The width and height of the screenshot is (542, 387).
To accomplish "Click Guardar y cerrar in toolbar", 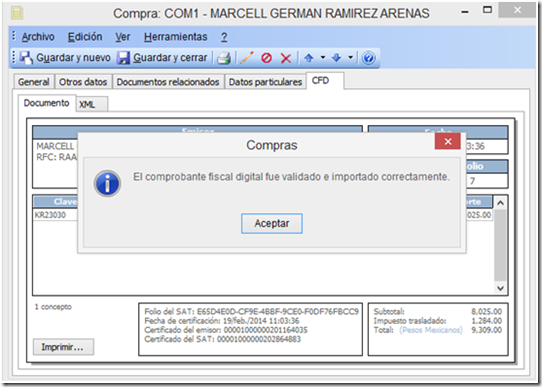I will pos(162,57).
